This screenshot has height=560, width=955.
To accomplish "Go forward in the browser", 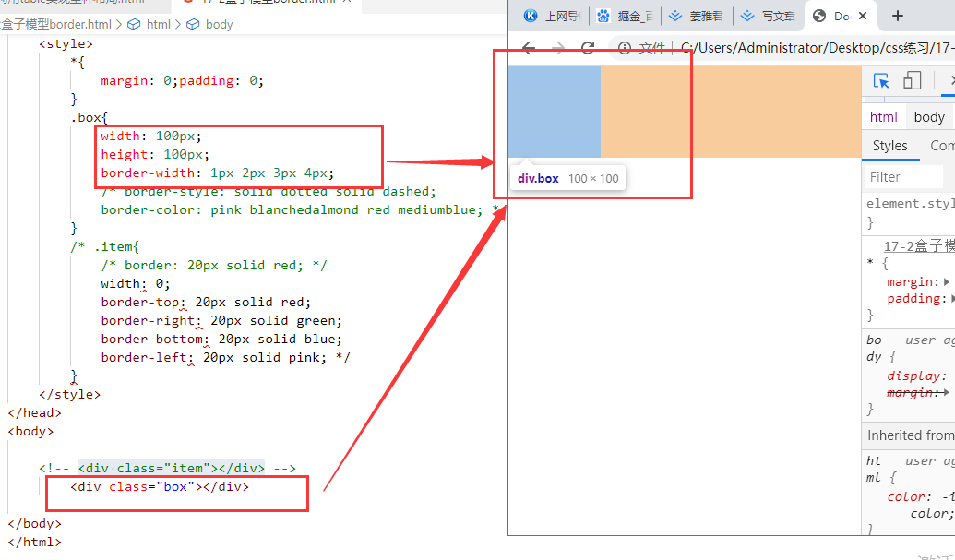I will click(558, 47).
